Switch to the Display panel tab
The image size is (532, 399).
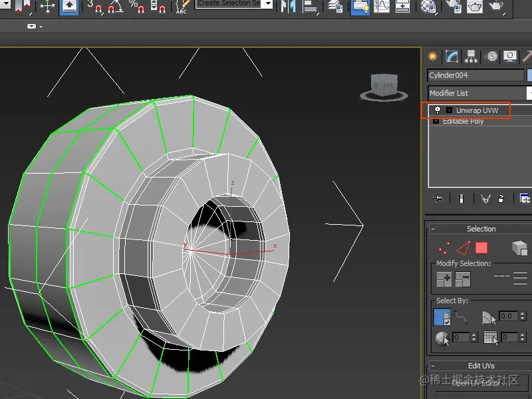tap(510, 57)
